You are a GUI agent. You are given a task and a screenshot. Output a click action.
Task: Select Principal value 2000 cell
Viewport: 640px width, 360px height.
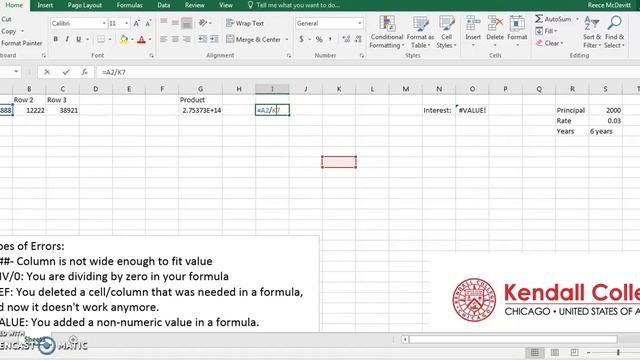pyautogui.click(x=606, y=110)
